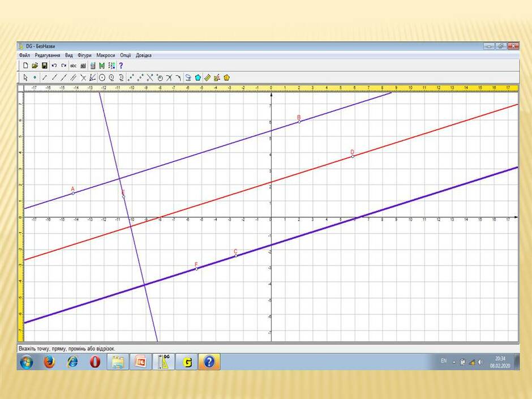The height and width of the screenshot is (399, 532).
Task: Click point E on the steep purple line
Action: click(123, 197)
